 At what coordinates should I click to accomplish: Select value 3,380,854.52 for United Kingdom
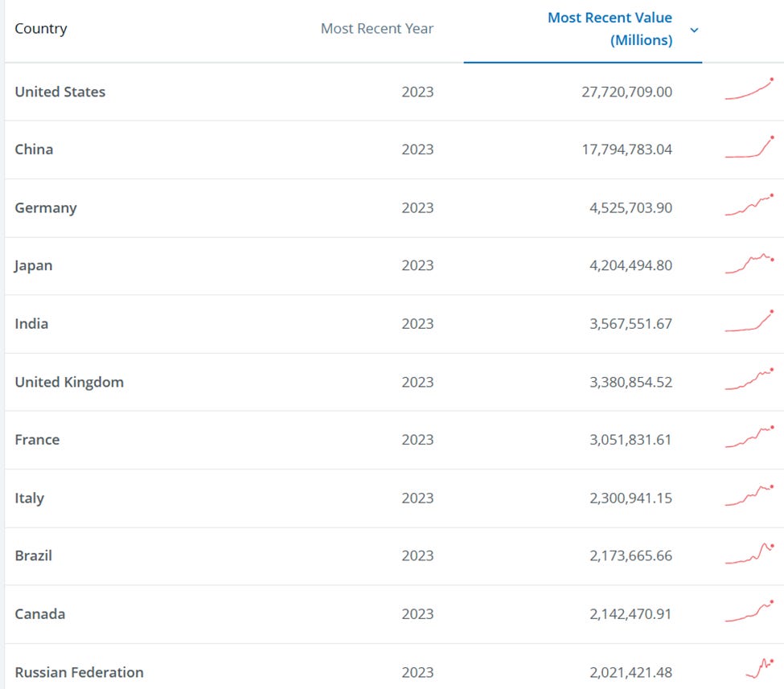tap(631, 382)
